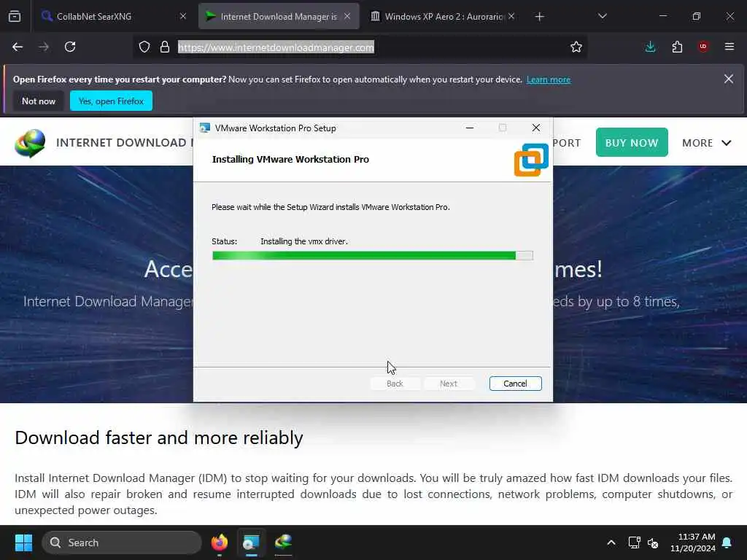Screen dimensions: 747x560
Task: Click the IDM globe logo
Action: (30, 143)
